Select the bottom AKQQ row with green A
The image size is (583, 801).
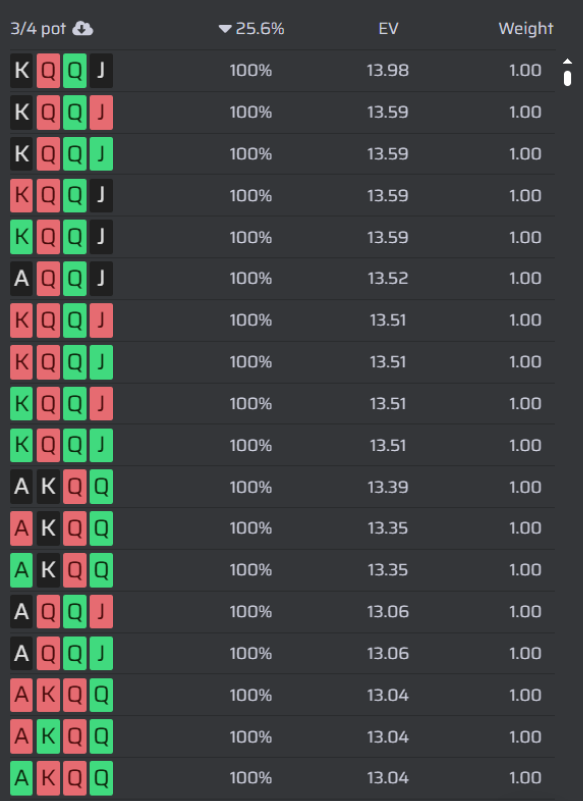[282, 778]
